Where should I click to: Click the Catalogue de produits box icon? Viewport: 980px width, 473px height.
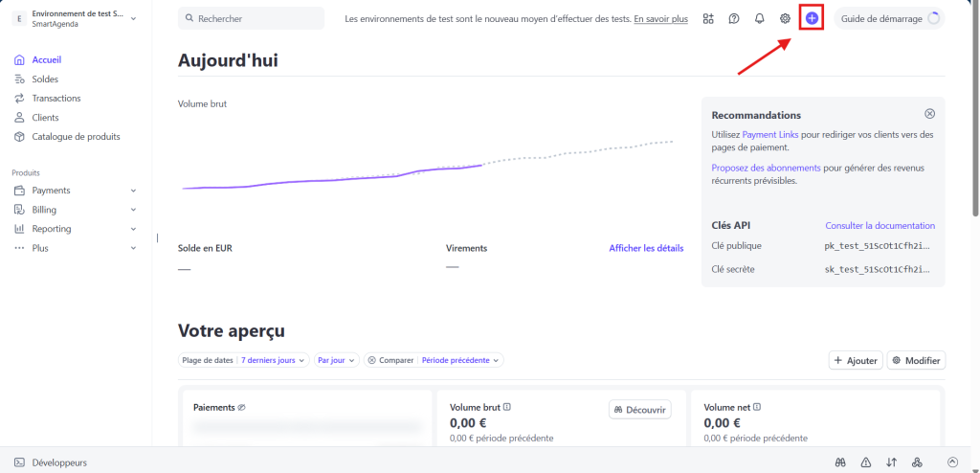click(19, 136)
